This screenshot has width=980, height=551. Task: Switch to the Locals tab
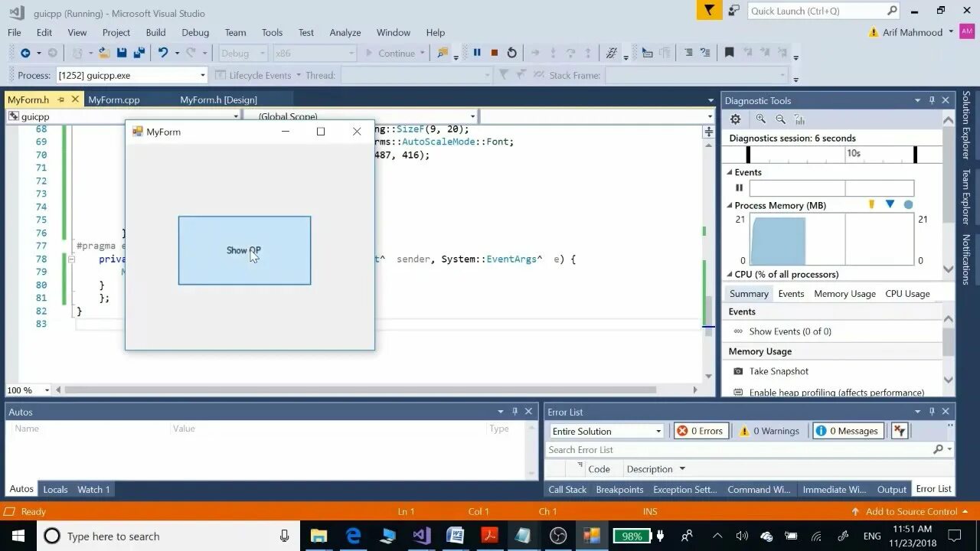click(x=55, y=489)
